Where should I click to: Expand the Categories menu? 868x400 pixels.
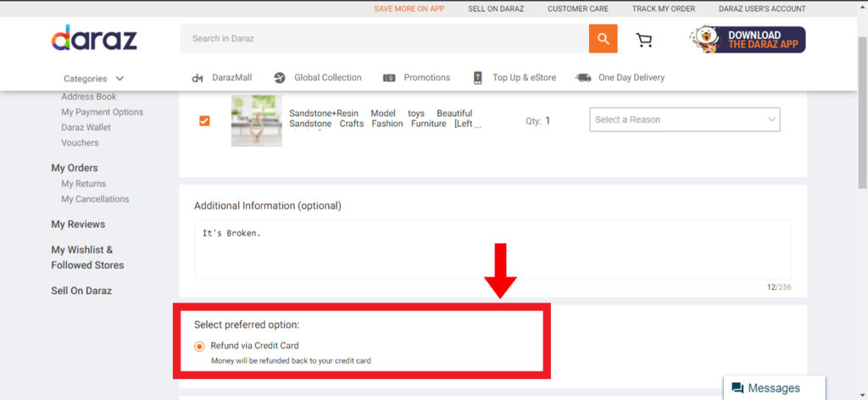[94, 79]
